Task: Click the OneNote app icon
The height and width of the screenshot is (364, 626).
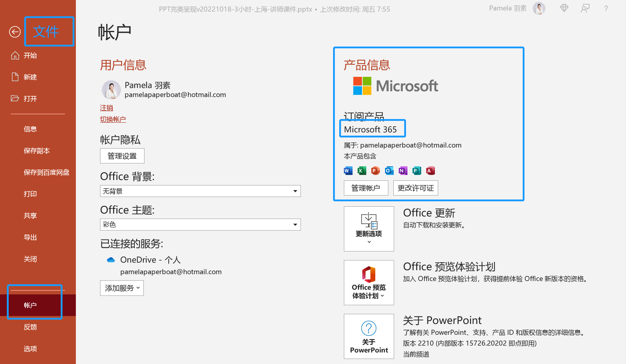Action: tap(403, 171)
